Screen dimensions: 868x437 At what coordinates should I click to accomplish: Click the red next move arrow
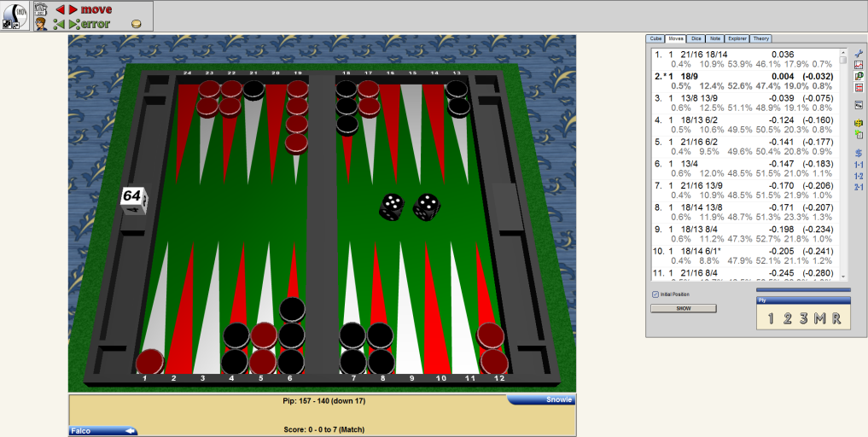click(73, 9)
